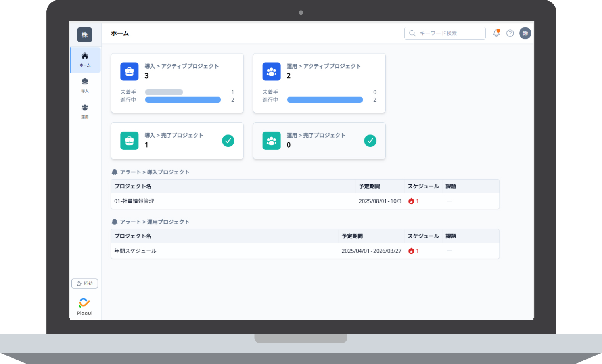Click the briefcase icon on 導入 active project card
Screen dimensions: 602x364
coord(129,71)
